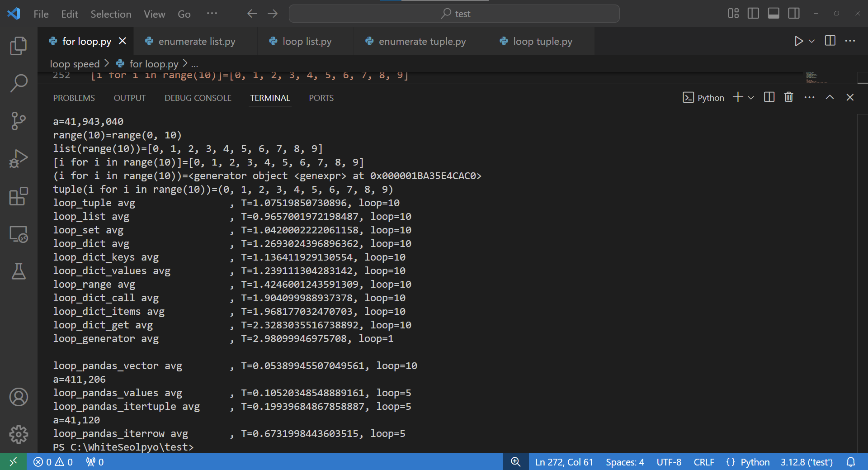Toggle the bottom panel visibility

tap(774, 14)
